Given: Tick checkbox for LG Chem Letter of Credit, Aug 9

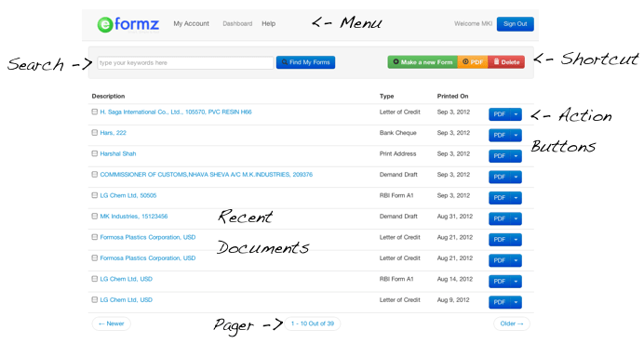Looking at the screenshot, I should (95, 300).
